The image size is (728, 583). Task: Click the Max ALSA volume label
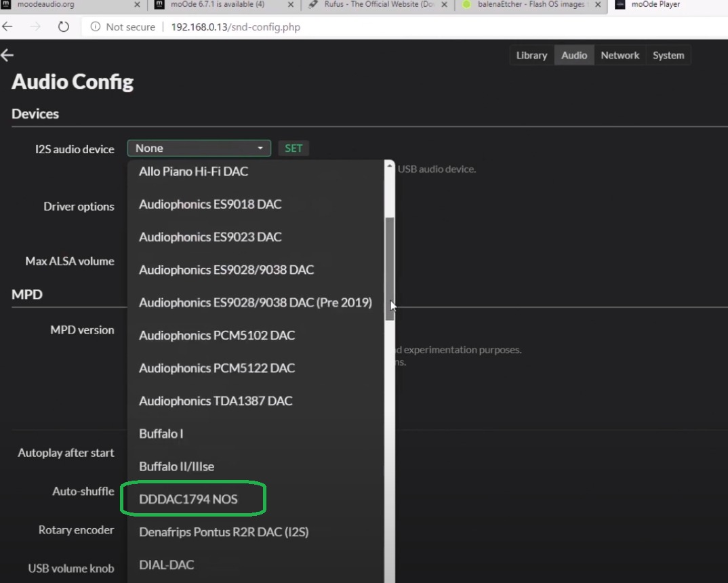pos(70,261)
